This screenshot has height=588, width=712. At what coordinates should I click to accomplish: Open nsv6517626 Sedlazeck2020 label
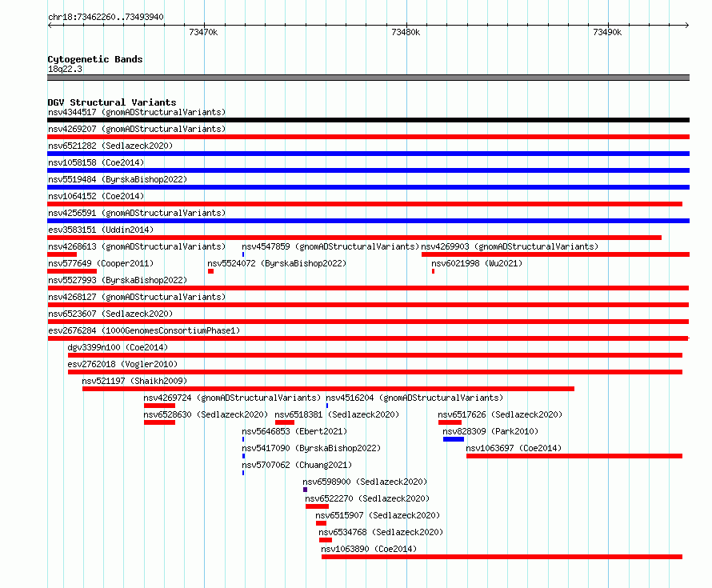(500, 414)
